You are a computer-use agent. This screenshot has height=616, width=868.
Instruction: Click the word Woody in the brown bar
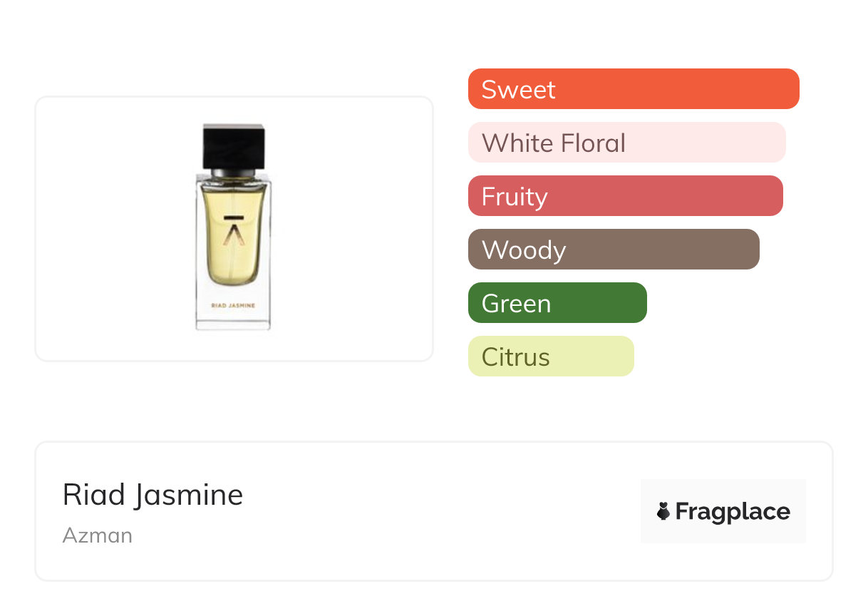[524, 250]
